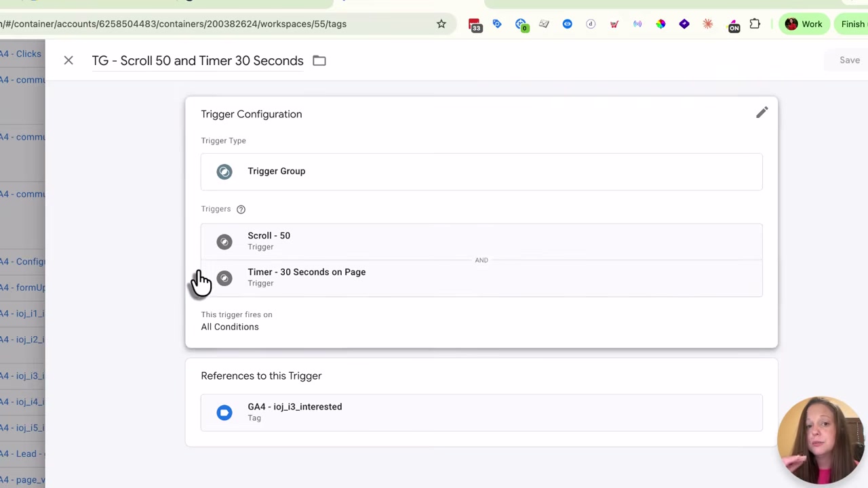
Task: Click the pencil icon to edit Trigger Configuration
Action: tap(762, 113)
